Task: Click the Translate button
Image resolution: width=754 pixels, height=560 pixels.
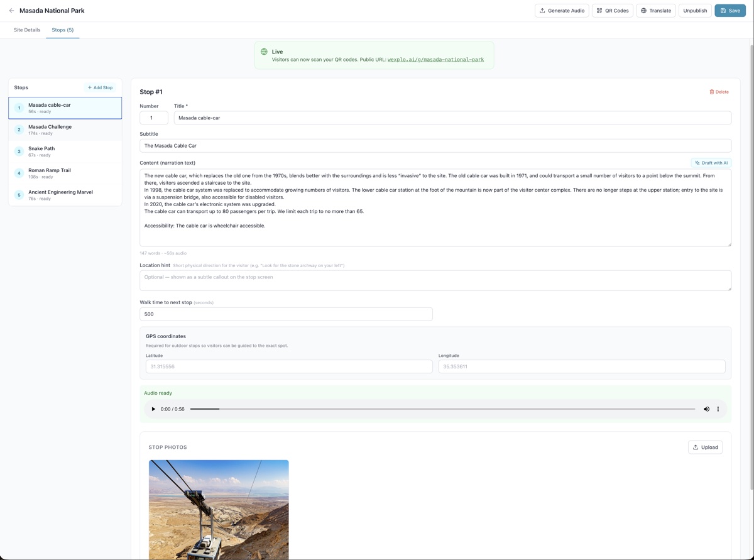Action: [655, 11]
